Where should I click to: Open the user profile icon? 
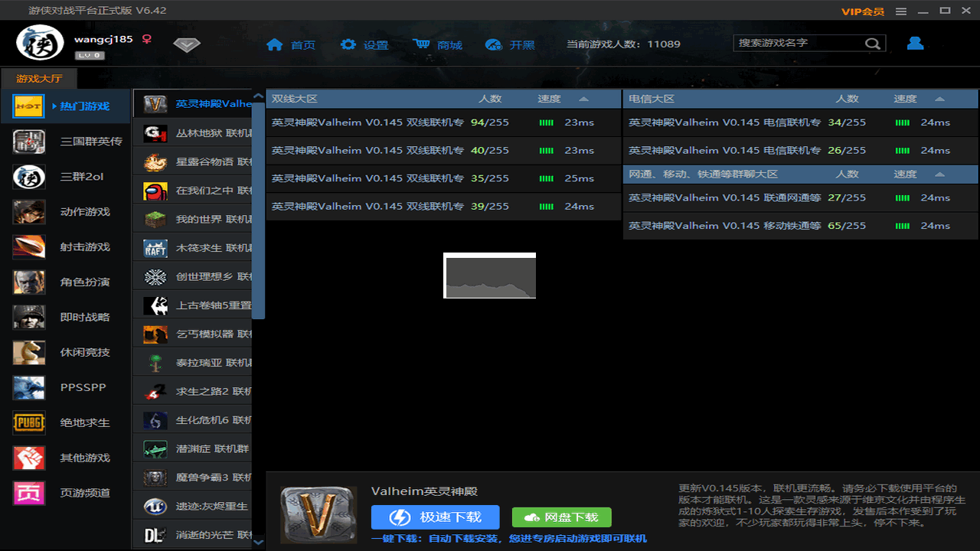tap(915, 44)
